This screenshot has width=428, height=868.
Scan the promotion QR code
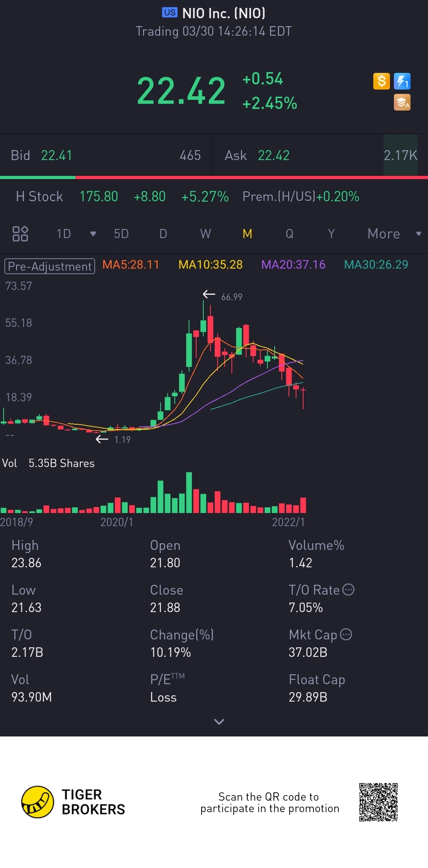click(x=378, y=802)
